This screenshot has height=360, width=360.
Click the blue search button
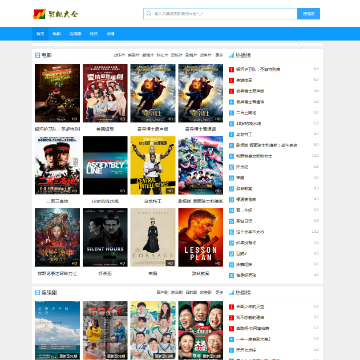[x=308, y=14]
